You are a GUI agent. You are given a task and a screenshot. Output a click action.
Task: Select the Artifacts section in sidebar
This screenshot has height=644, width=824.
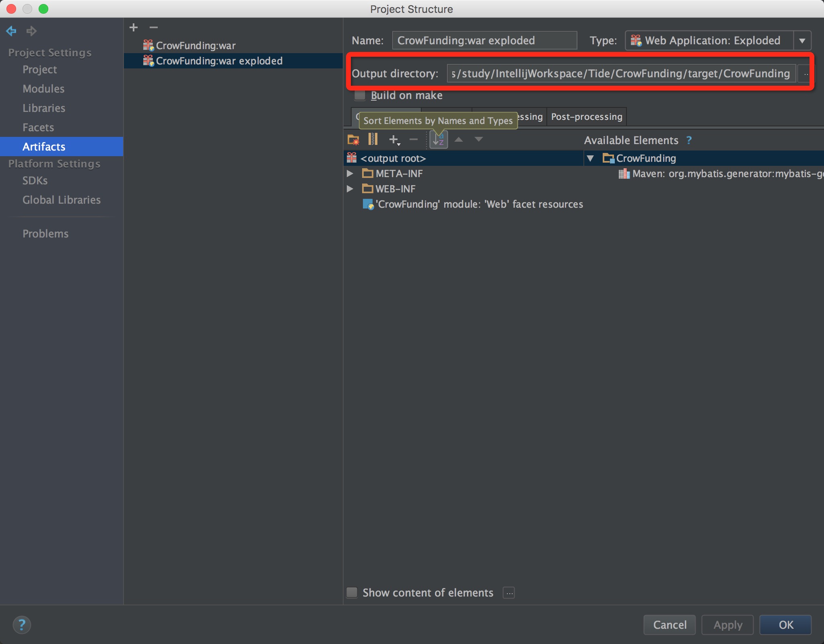click(44, 146)
